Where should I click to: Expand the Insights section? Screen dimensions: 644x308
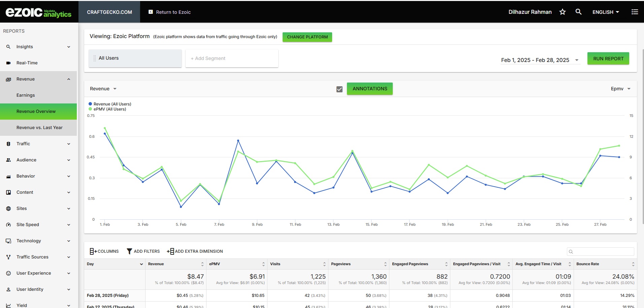(69, 47)
